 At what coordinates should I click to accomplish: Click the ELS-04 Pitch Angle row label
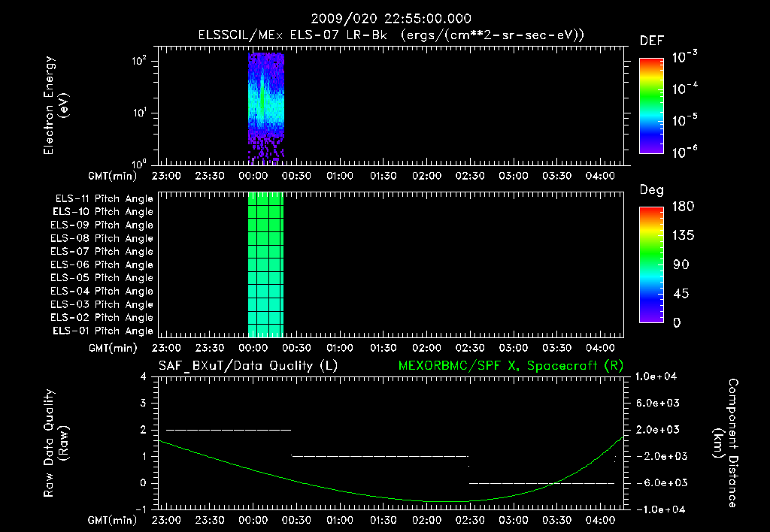coord(102,291)
